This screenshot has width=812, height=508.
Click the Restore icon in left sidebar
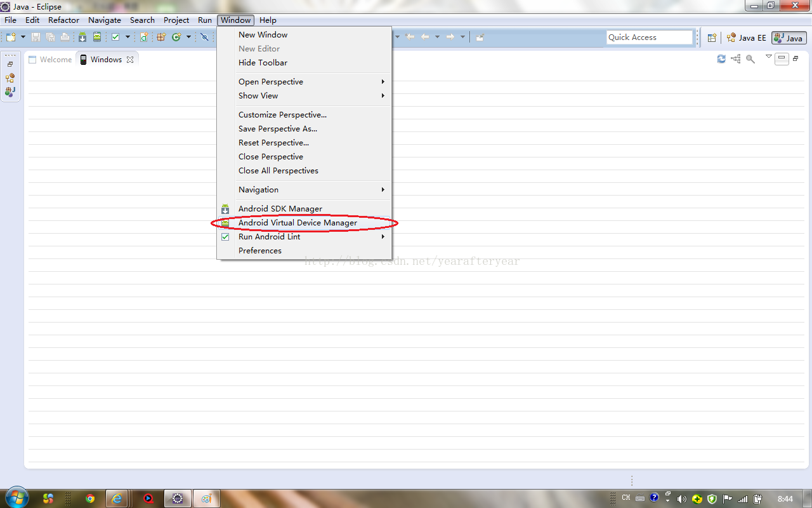tap(10, 64)
